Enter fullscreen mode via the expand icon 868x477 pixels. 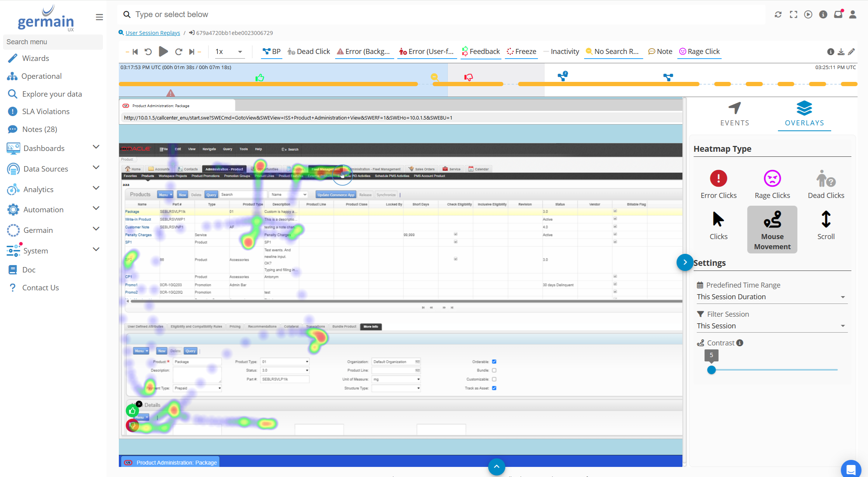(x=793, y=14)
